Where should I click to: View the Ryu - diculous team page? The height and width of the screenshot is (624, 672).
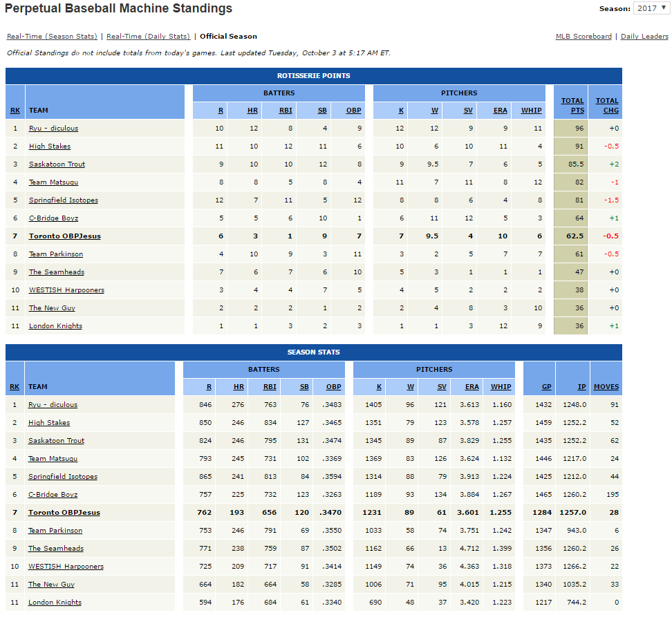pyautogui.click(x=53, y=128)
